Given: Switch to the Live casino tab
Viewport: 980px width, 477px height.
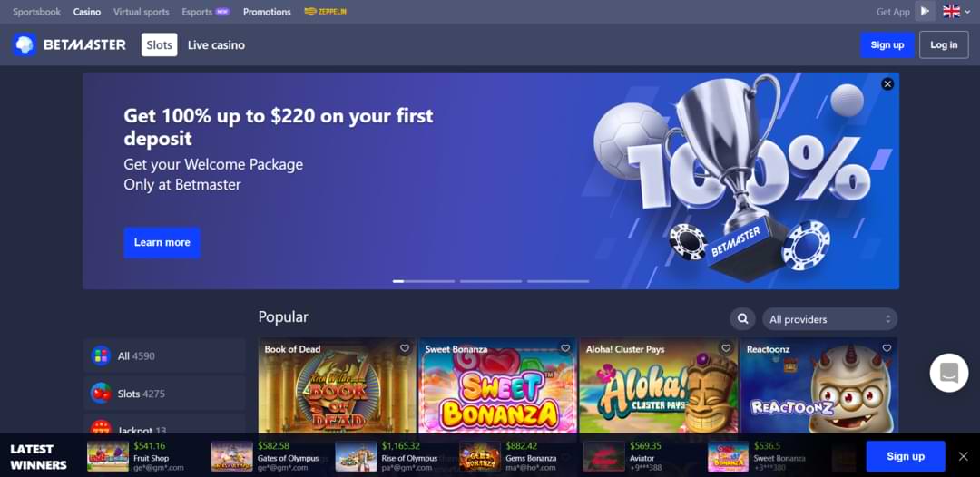Looking at the screenshot, I should (x=216, y=45).
